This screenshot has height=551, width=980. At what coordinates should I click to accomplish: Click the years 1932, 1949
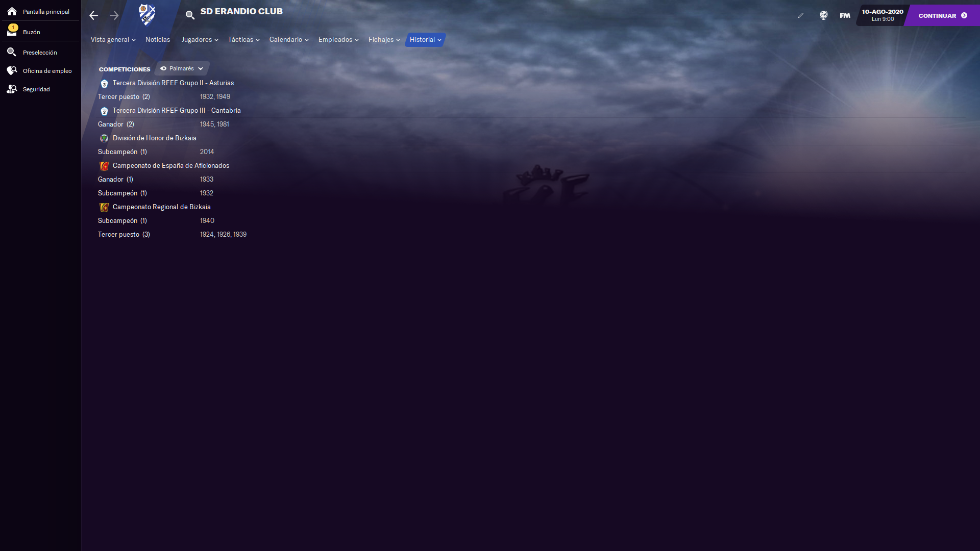coord(215,97)
